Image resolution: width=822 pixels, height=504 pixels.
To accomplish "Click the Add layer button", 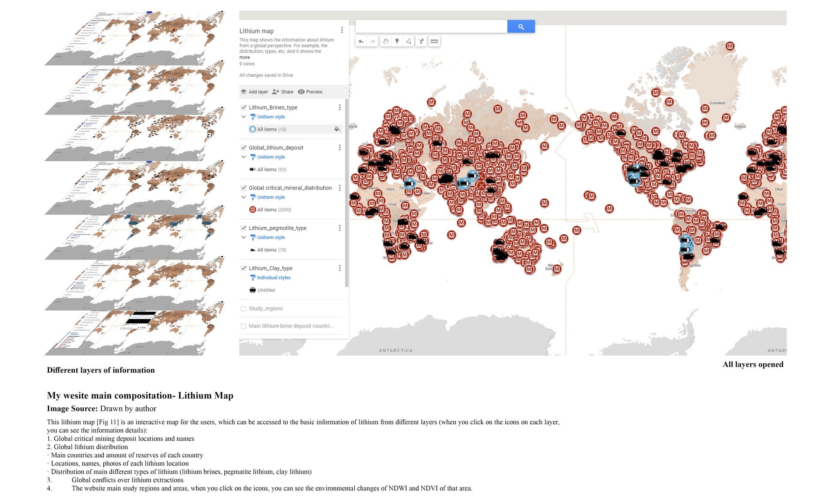I will coord(253,92).
